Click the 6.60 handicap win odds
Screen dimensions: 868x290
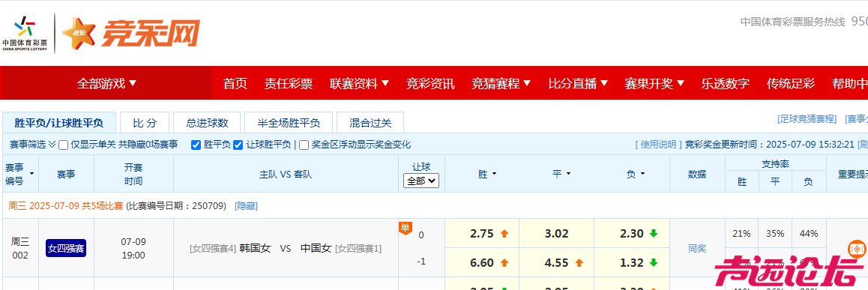(x=482, y=262)
